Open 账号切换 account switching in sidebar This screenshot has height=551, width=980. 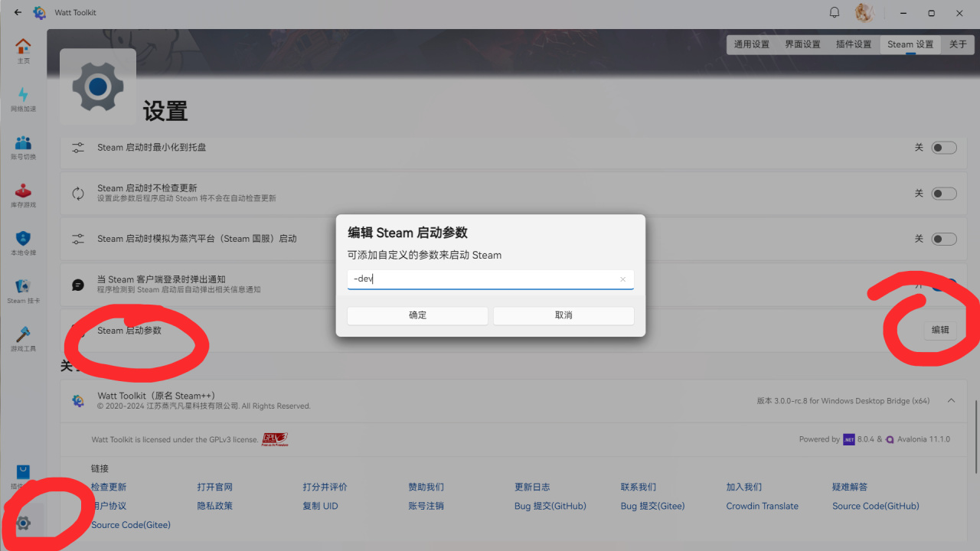point(23,148)
